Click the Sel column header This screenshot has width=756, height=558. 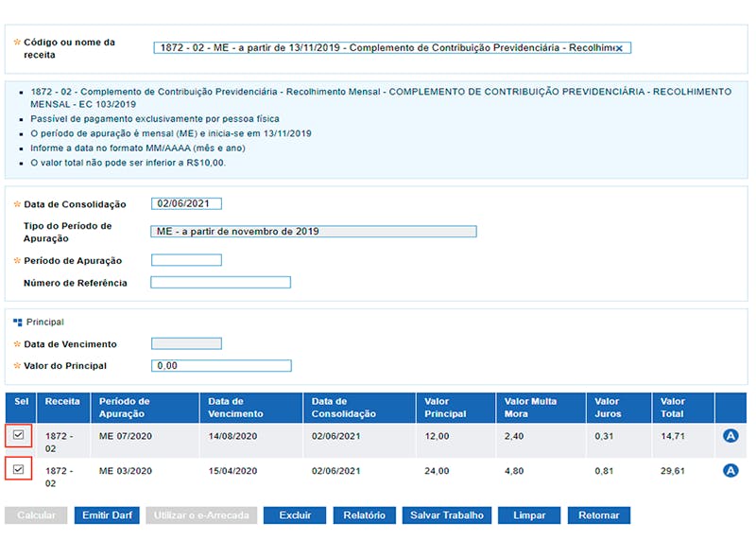(x=21, y=408)
